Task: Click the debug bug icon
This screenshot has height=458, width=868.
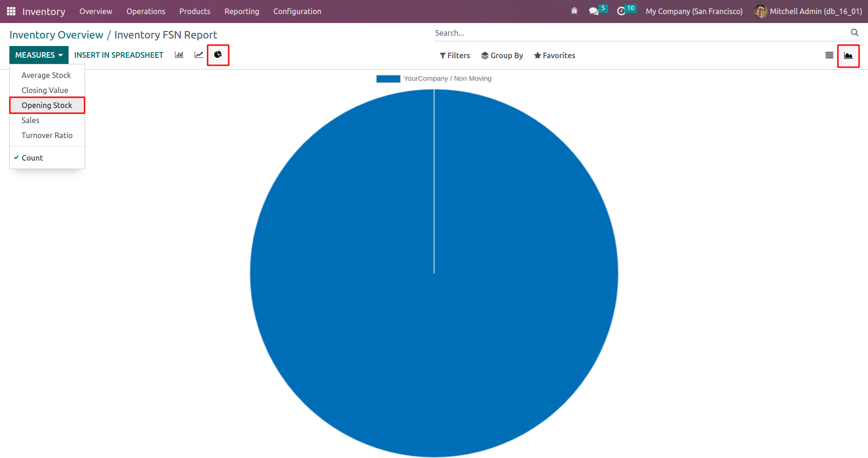Action: pos(574,11)
